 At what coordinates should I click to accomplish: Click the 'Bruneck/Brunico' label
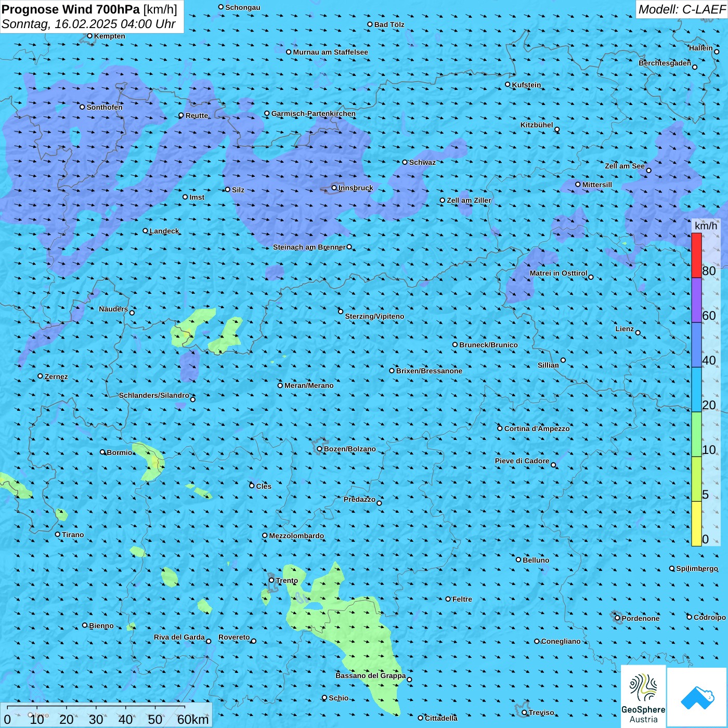coord(488,345)
